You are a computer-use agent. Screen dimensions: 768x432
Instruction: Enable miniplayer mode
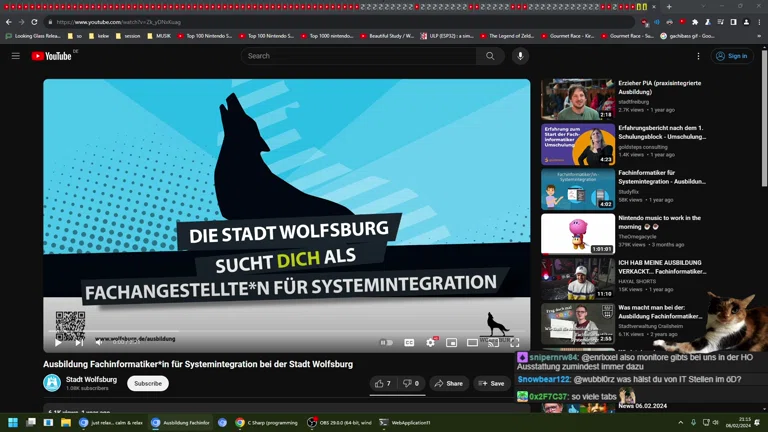coord(452,342)
